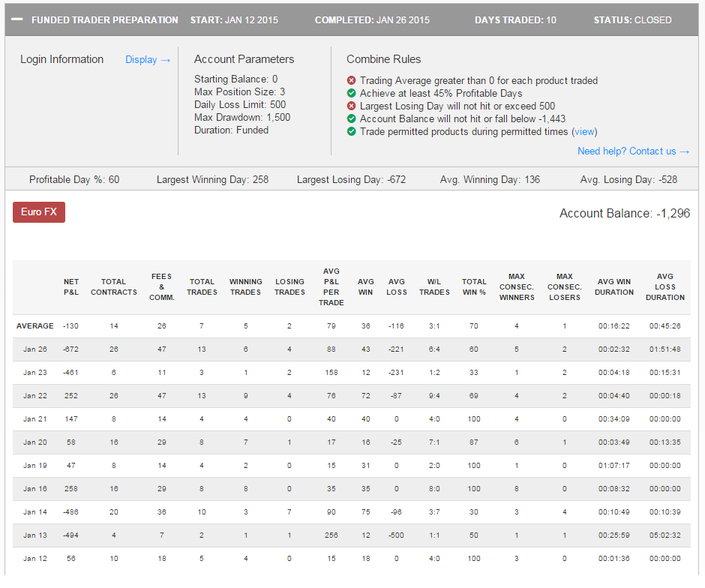Screen dimensions: 705x588
Task: Click the -672 net P&L for Jan 26
Action: click(x=70, y=349)
